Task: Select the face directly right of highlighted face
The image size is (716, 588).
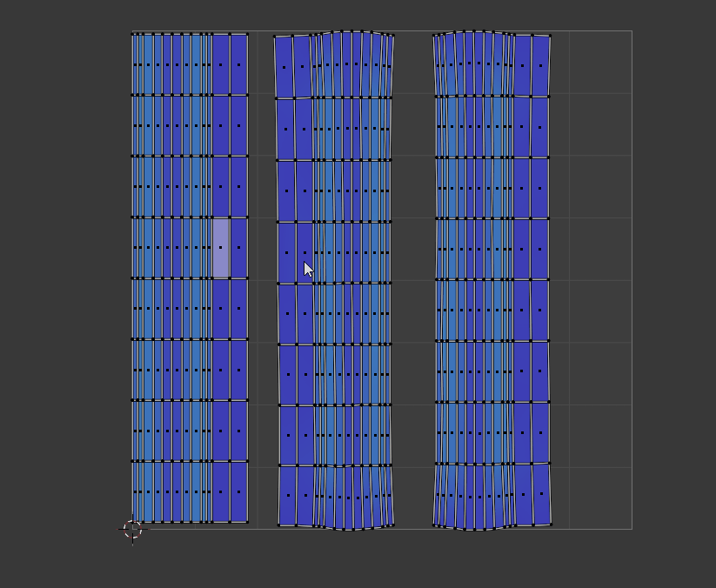Action: (x=239, y=248)
